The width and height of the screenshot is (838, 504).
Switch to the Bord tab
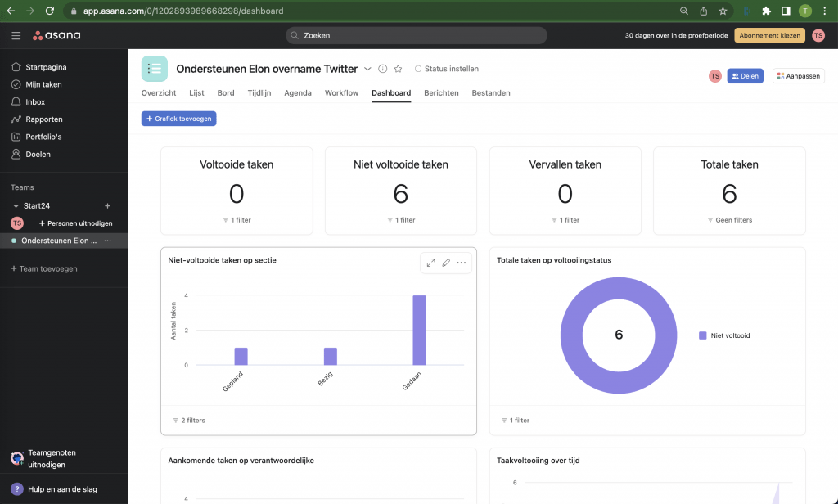click(x=226, y=93)
